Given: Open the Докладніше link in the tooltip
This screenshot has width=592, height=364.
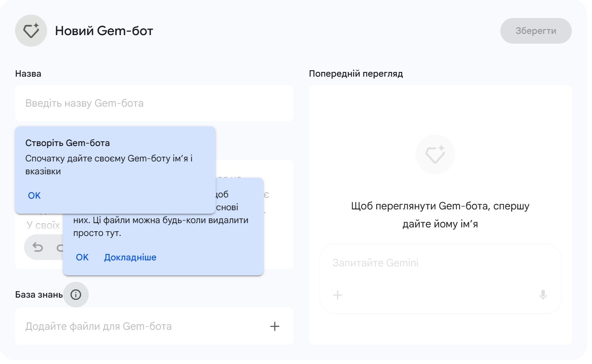Looking at the screenshot, I should pyautogui.click(x=130, y=257).
